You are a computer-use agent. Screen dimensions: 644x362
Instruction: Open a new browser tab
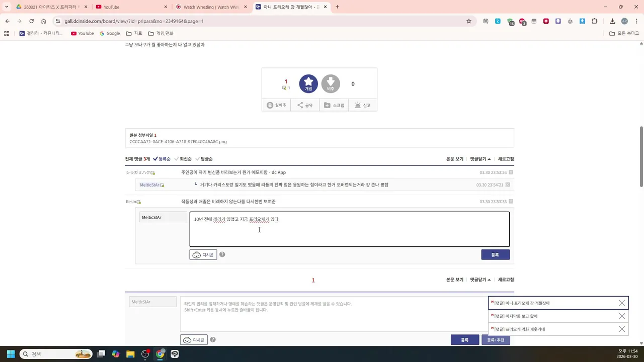(337, 7)
